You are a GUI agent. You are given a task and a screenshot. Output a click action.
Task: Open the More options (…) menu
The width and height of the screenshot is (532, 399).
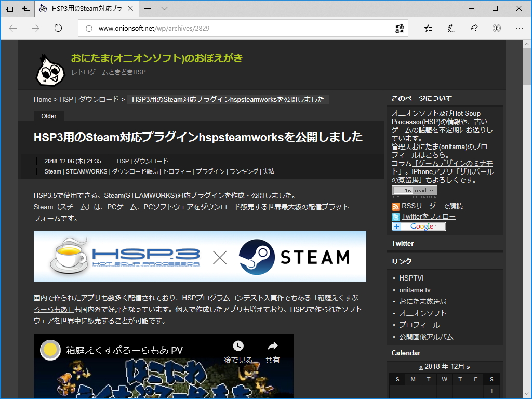(x=519, y=29)
